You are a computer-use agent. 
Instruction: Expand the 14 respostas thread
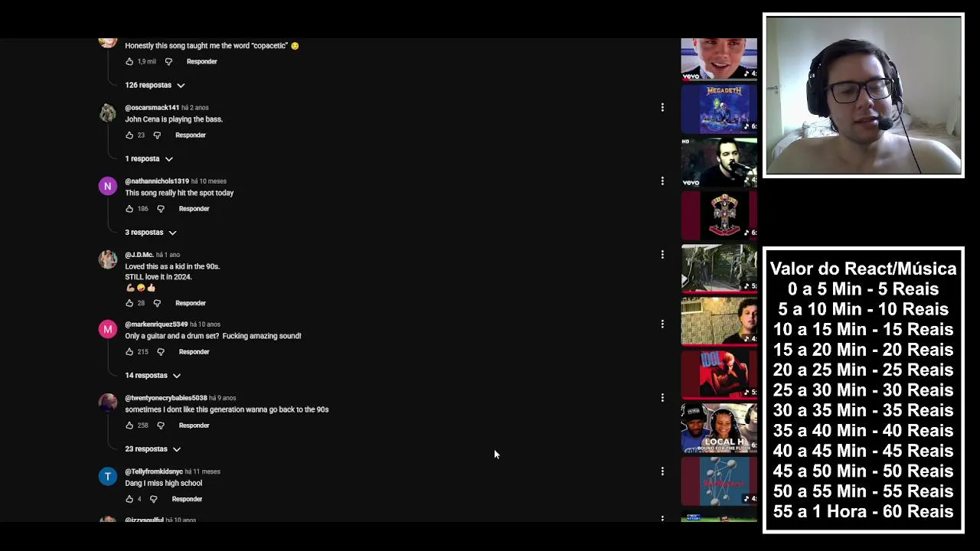coord(152,375)
